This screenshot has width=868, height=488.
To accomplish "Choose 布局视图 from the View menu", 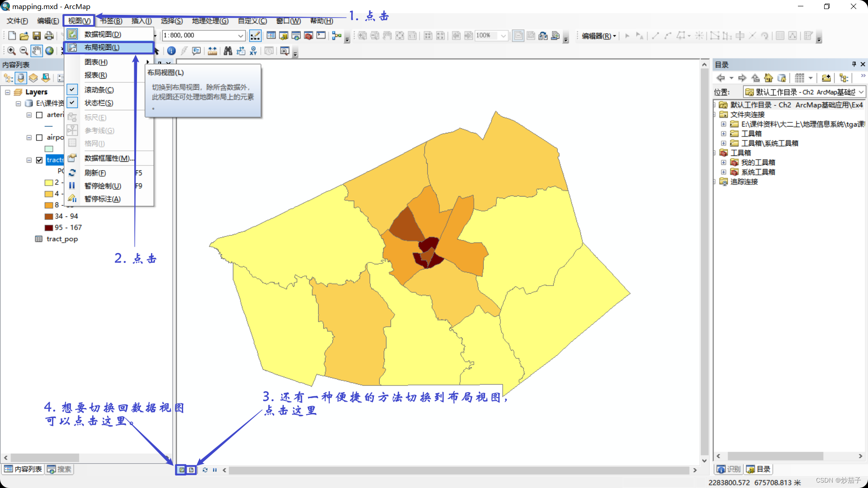I will 102,47.
